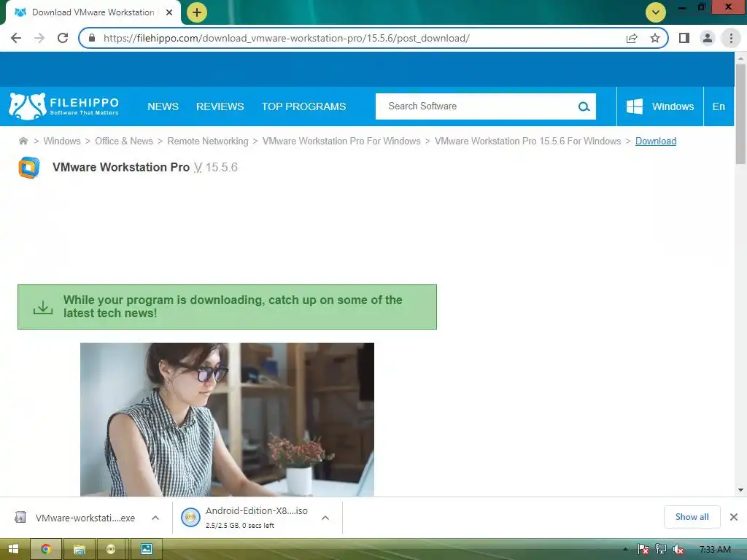The width and height of the screenshot is (747, 560).
Task: Click VMware Workstation Pro title text
Action: [x=121, y=167]
